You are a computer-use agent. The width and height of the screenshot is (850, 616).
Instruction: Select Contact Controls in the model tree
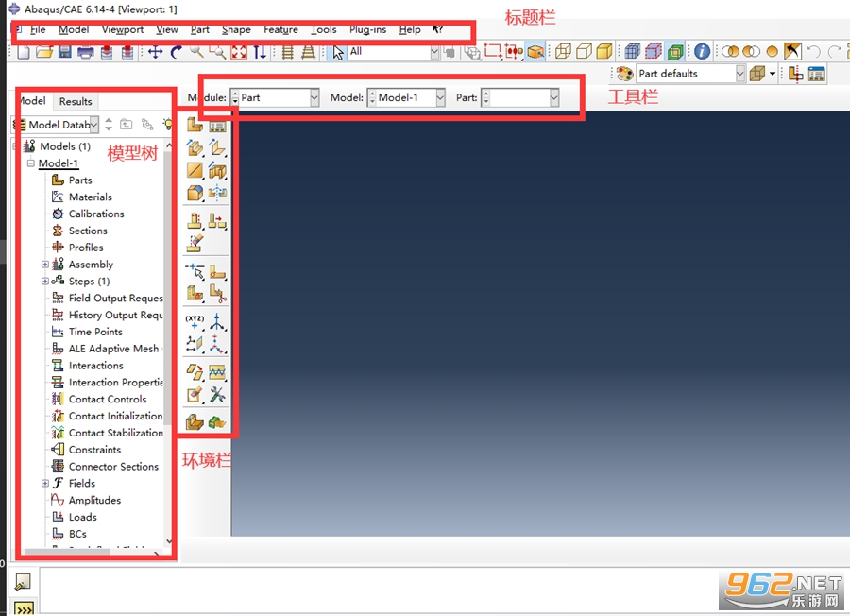108,399
